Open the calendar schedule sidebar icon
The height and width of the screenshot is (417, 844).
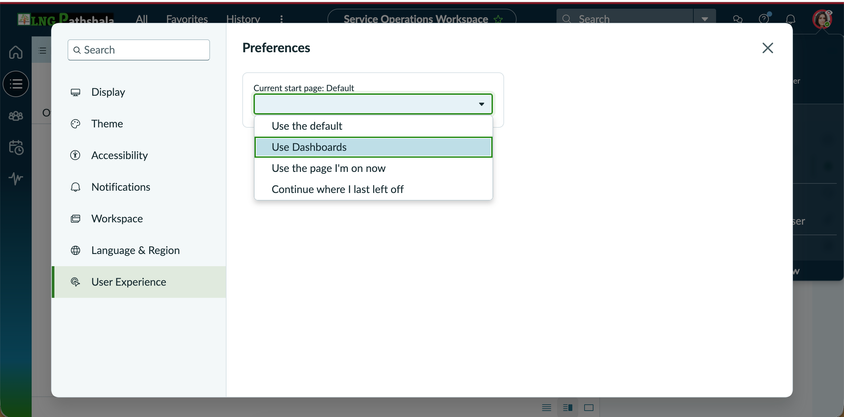16,147
